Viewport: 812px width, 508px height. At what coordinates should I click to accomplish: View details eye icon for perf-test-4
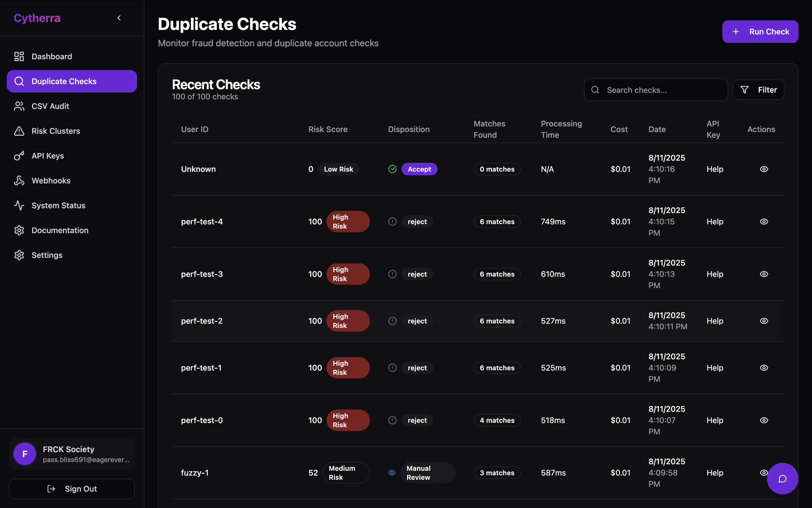[x=764, y=222]
